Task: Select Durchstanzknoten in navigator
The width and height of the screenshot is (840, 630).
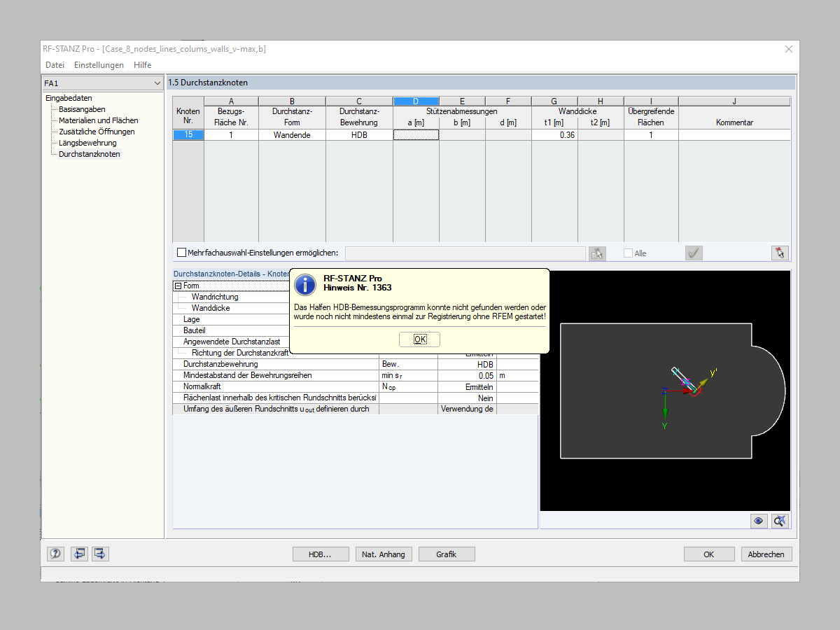Action: 89,154
